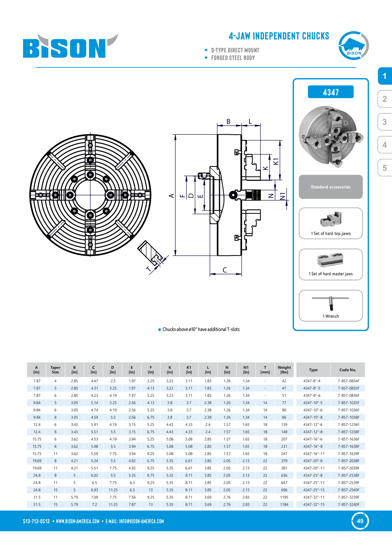Screen dimensions: 392x555
Task: Click the hard master jaws image
Action: coord(331,260)
